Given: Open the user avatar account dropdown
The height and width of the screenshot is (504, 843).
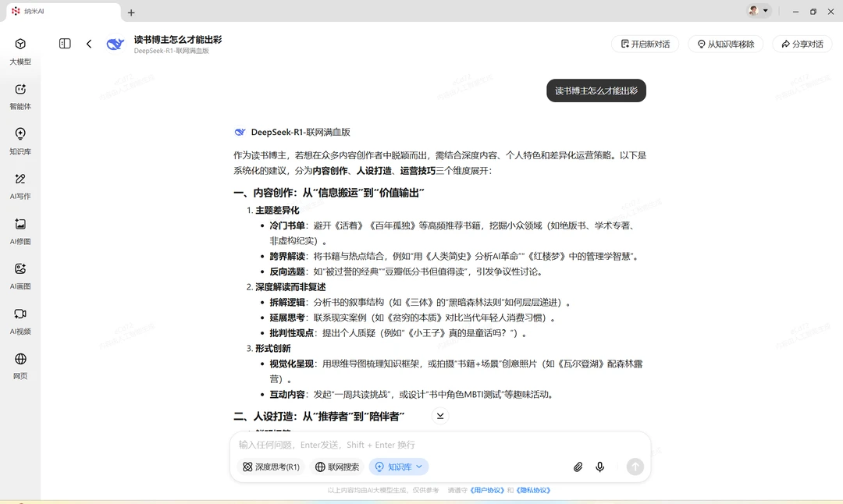Looking at the screenshot, I should click(759, 11).
